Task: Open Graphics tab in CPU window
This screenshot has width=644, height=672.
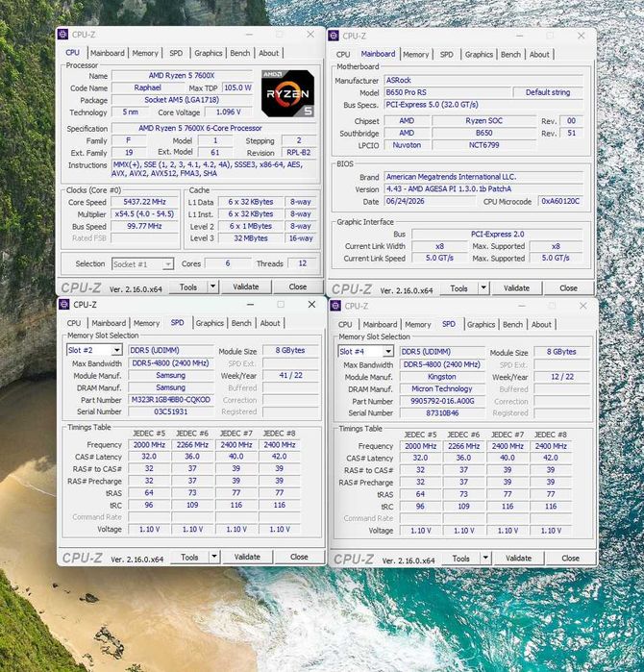Action: coord(209,53)
